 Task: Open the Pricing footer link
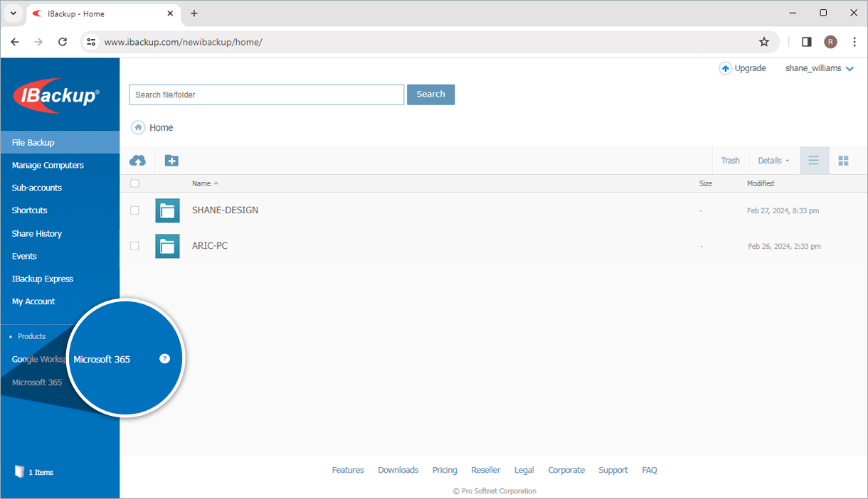click(445, 470)
